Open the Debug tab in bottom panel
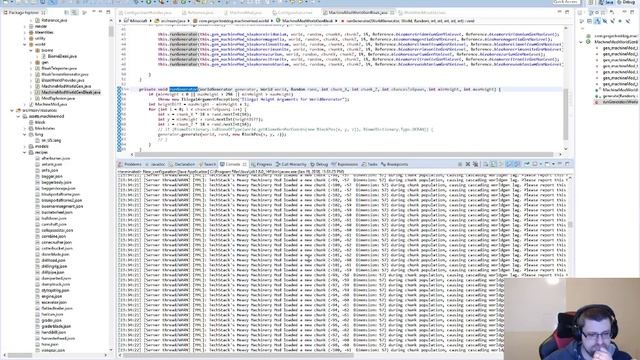The width and height of the screenshot is (640, 360). coord(319,164)
